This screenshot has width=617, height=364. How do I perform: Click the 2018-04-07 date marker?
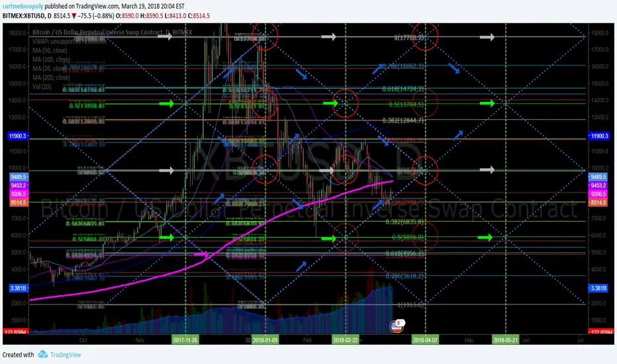(425, 340)
